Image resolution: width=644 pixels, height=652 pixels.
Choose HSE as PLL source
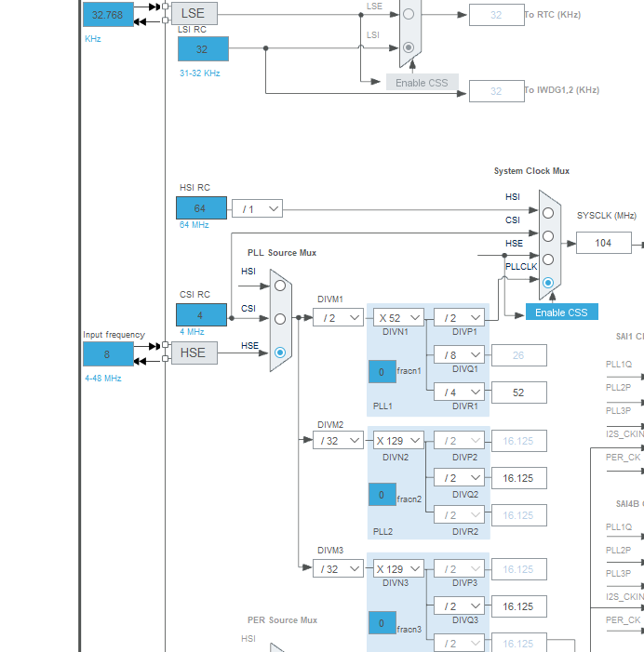pyautogui.click(x=280, y=353)
